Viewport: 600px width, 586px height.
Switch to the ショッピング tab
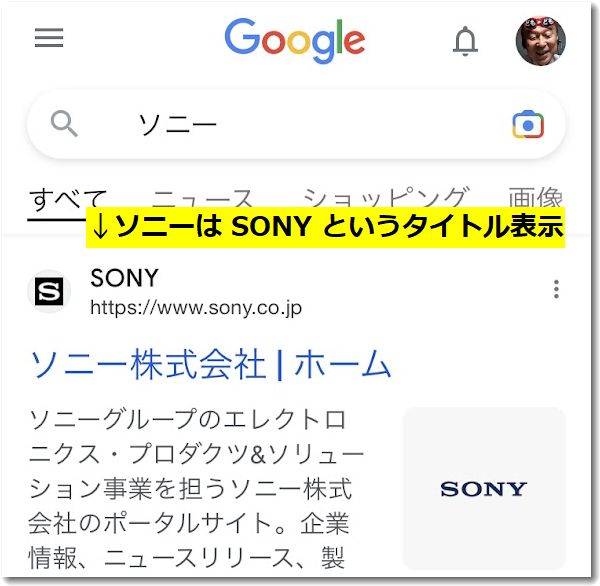pyautogui.click(x=386, y=197)
